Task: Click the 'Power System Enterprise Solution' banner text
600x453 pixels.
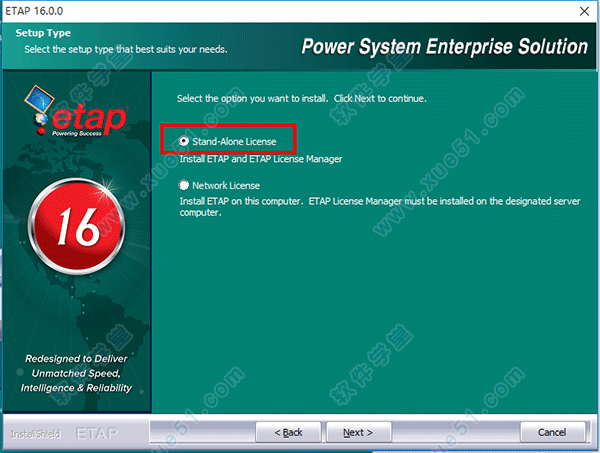Action: point(445,47)
